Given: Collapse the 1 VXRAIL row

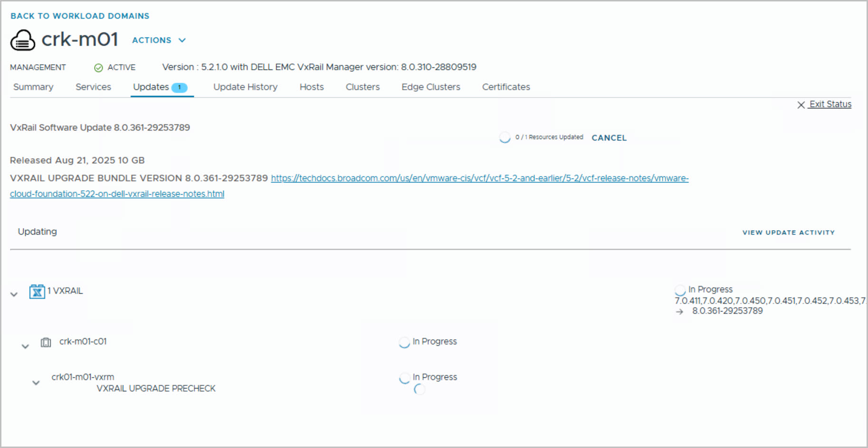Looking at the screenshot, I should (x=14, y=294).
